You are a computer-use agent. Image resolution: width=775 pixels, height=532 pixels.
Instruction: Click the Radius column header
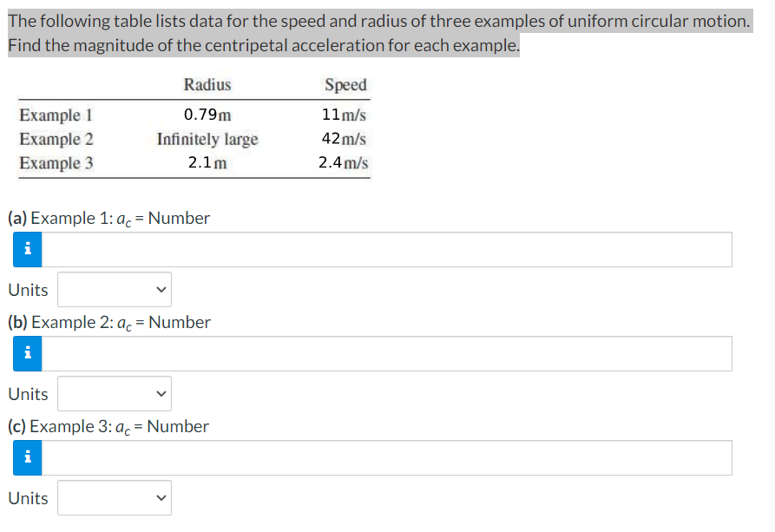207,84
